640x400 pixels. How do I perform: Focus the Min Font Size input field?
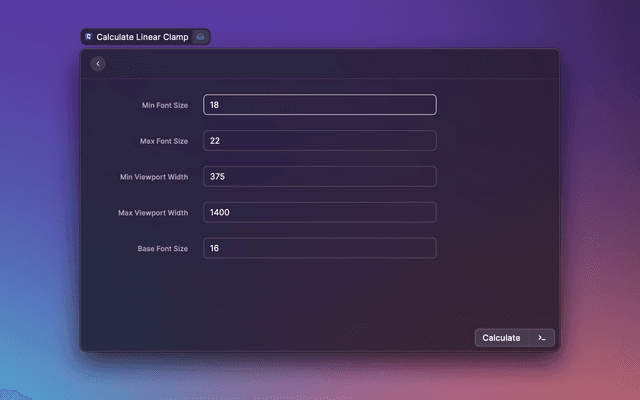click(x=320, y=105)
